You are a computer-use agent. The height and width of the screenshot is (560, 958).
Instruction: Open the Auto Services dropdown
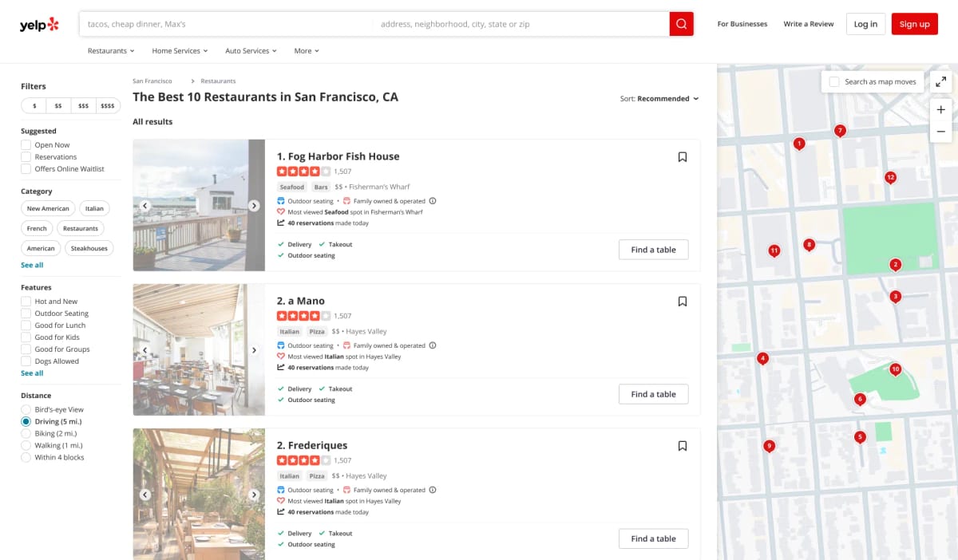click(251, 51)
